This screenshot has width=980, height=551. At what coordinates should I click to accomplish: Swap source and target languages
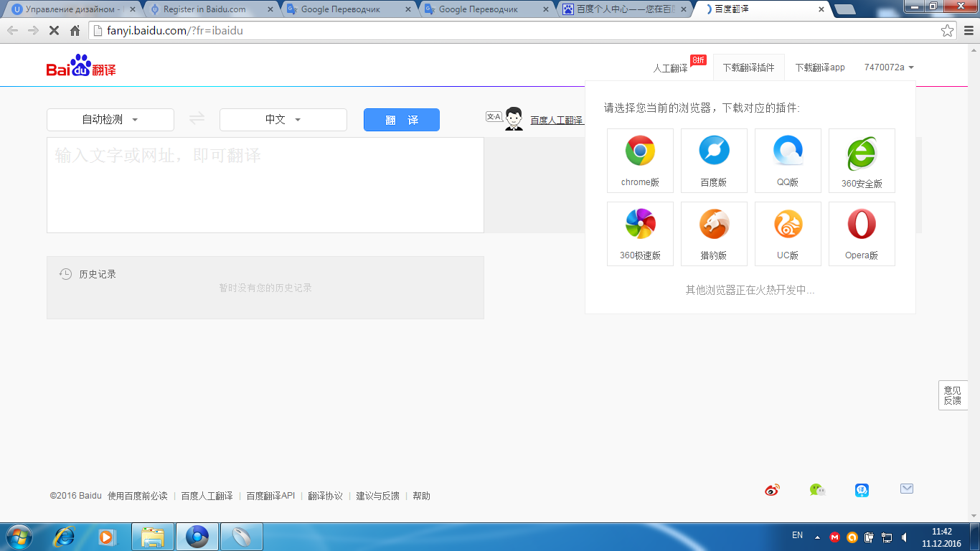click(x=197, y=119)
